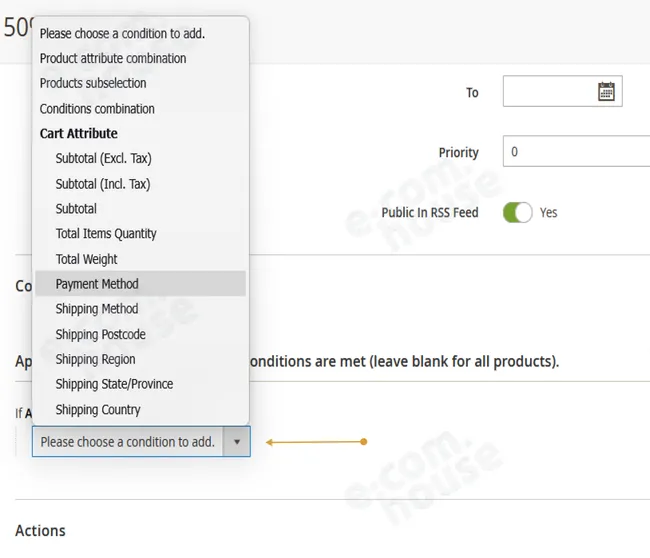Open the calendar picker for To date
Viewport: 650px width, 558px height.
click(606, 91)
